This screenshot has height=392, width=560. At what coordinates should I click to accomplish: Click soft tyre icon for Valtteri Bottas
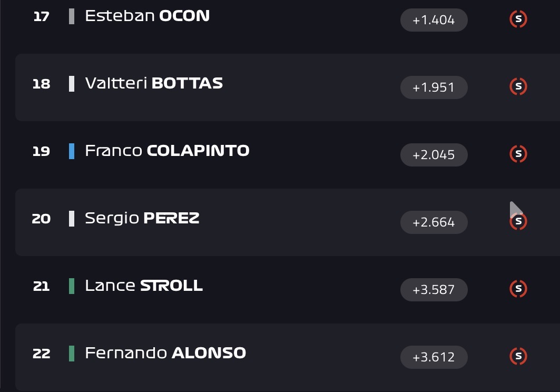pos(518,86)
